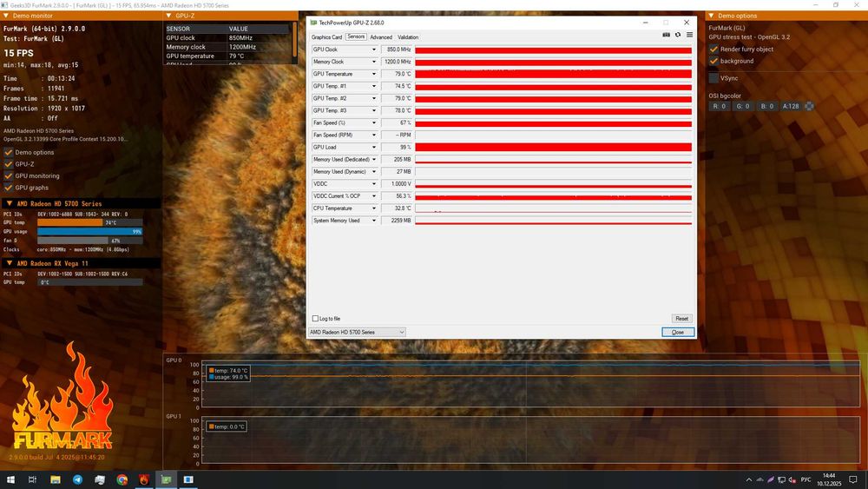Click the GPU usage 99% bar
The height and width of the screenshot is (489, 868).
(89, 232)
